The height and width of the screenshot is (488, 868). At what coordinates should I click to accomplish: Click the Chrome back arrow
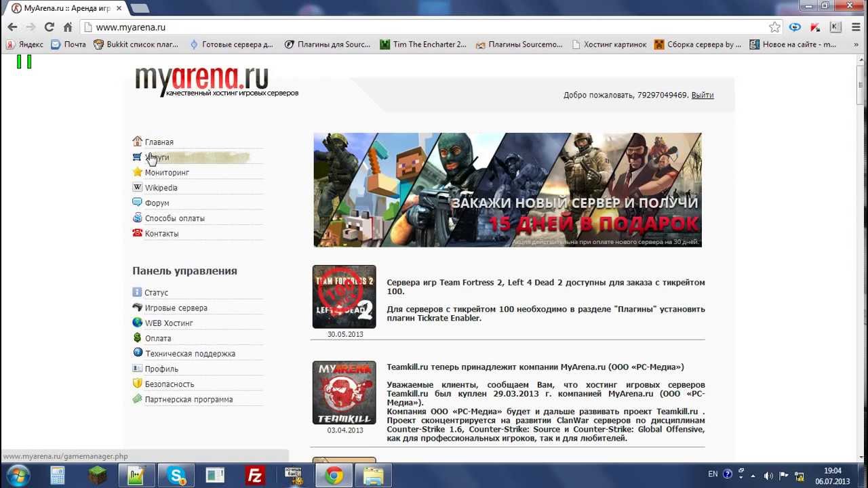(12, 27)
